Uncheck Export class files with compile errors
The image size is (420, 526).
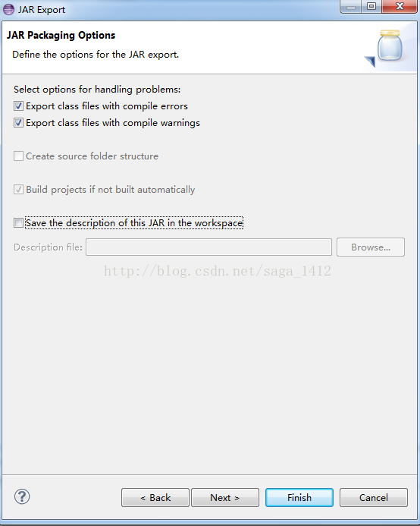18,106
